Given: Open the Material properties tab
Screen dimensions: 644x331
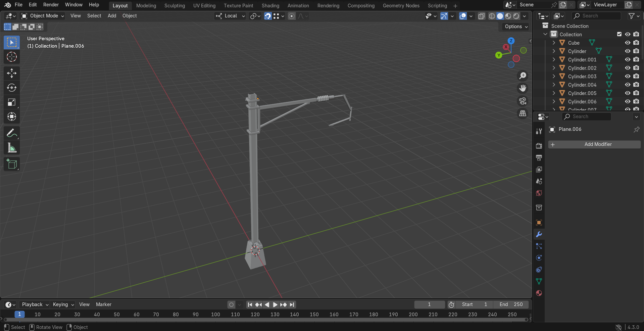Looking at the screenshot, I should click(x=539, y=293).
